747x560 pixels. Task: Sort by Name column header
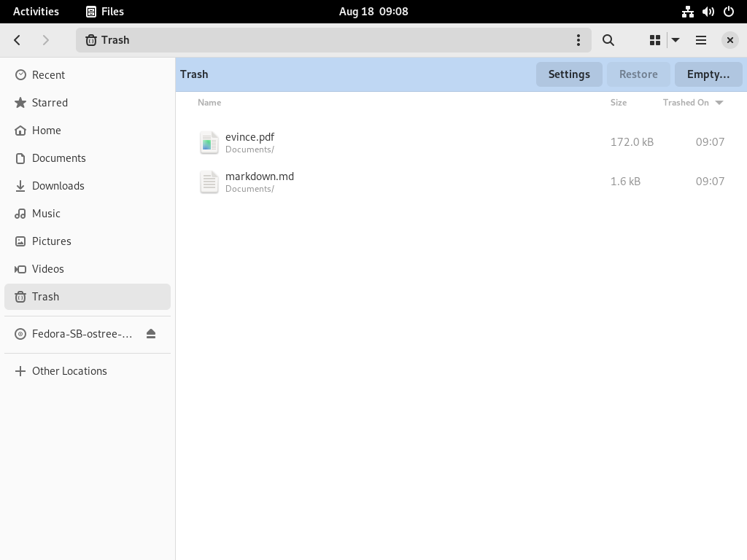coord(209,102)
